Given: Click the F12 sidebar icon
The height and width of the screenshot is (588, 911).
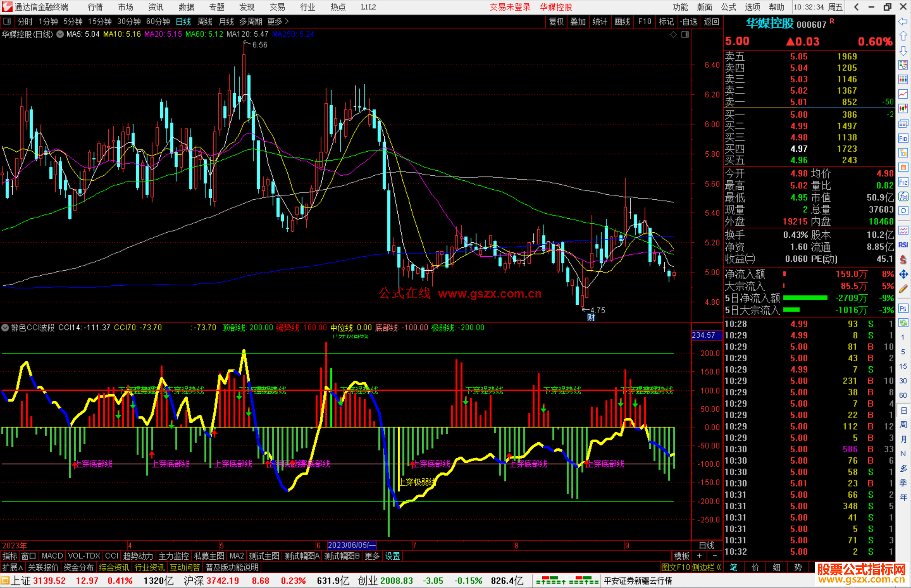Looking at the screenshot, I should 903,182.
